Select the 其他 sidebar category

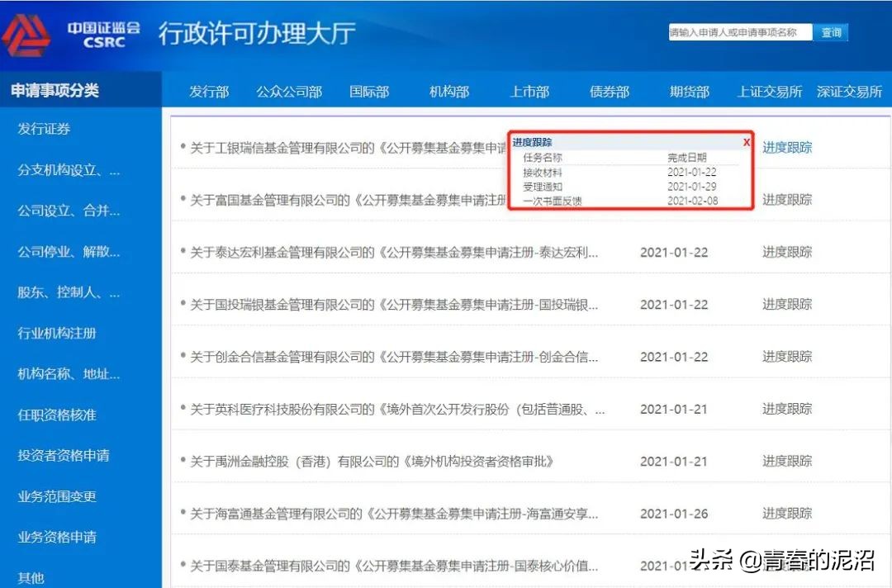(33, 577)
